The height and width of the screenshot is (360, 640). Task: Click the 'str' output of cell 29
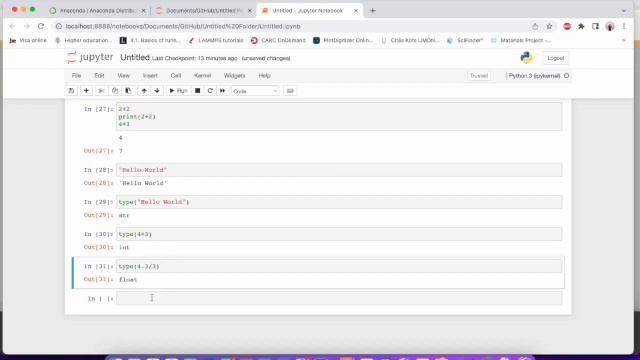124,215
